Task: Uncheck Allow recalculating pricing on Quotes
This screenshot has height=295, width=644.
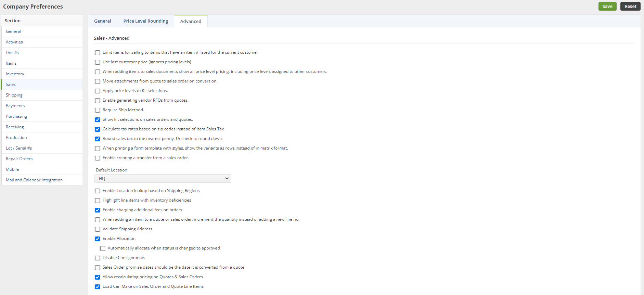Action: click(x=98, y=277)
